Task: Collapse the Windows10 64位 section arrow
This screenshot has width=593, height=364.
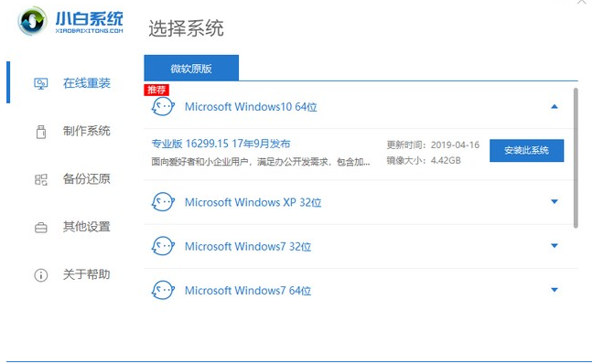Action: [x=555, y=107]
